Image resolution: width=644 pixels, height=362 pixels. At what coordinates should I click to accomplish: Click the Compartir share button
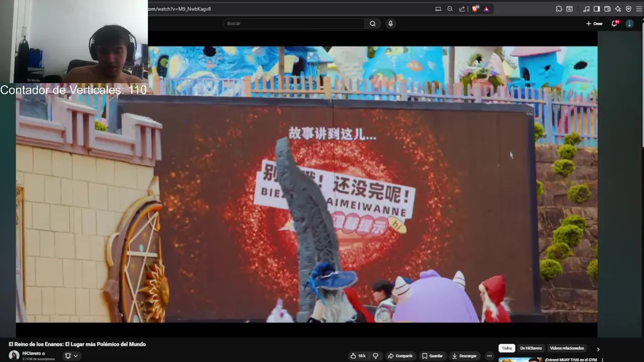coord(400,356)
